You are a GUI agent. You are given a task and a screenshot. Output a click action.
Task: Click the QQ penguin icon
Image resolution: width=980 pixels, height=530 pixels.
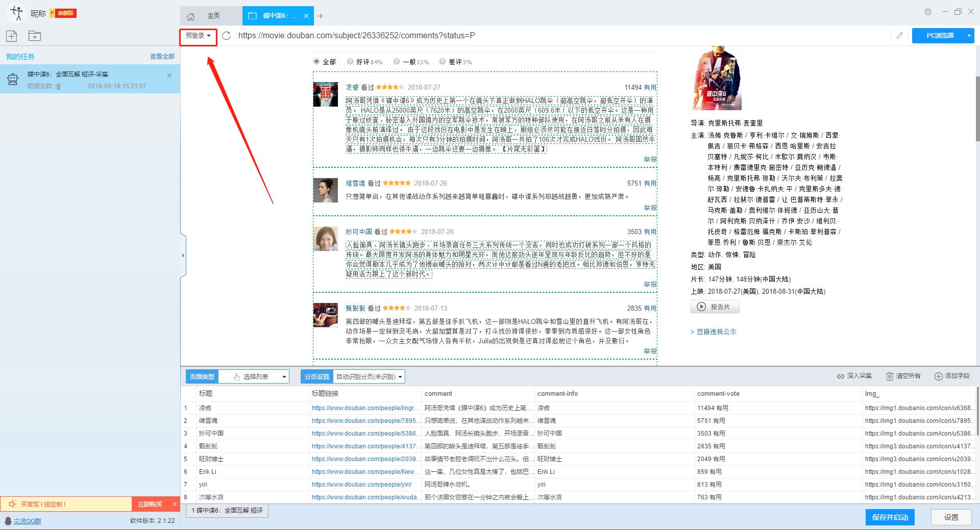8,521
